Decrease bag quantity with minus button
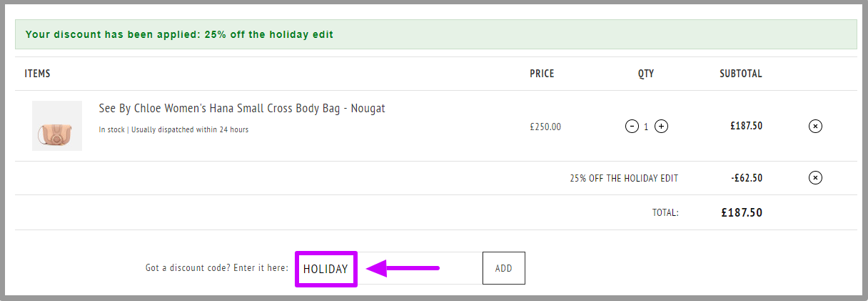 pos(632,127)
